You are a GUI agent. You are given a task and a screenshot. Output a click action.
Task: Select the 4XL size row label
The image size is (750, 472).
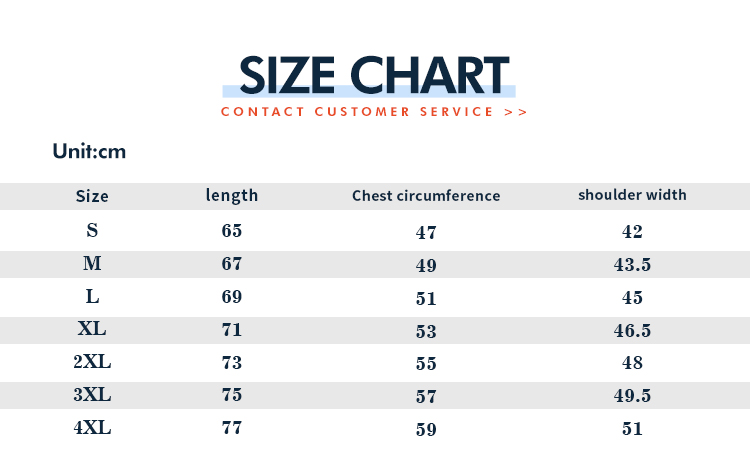pos(92,428)
